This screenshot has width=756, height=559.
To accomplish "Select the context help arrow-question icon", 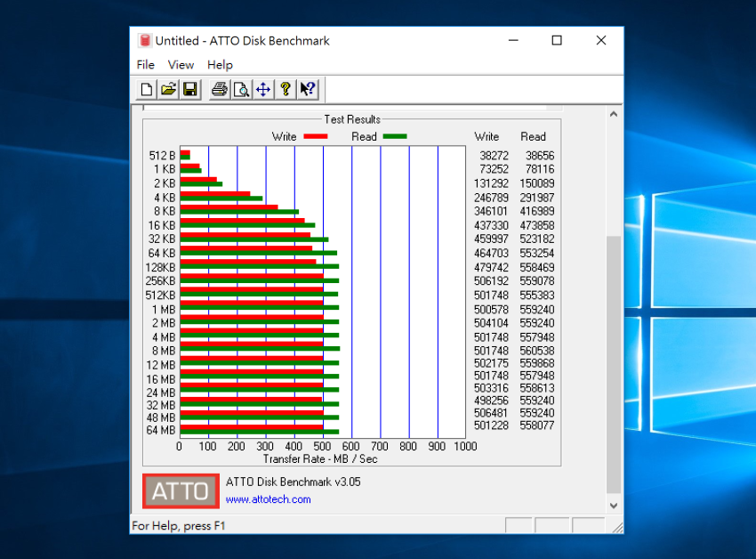I will (x=307, y=89).
